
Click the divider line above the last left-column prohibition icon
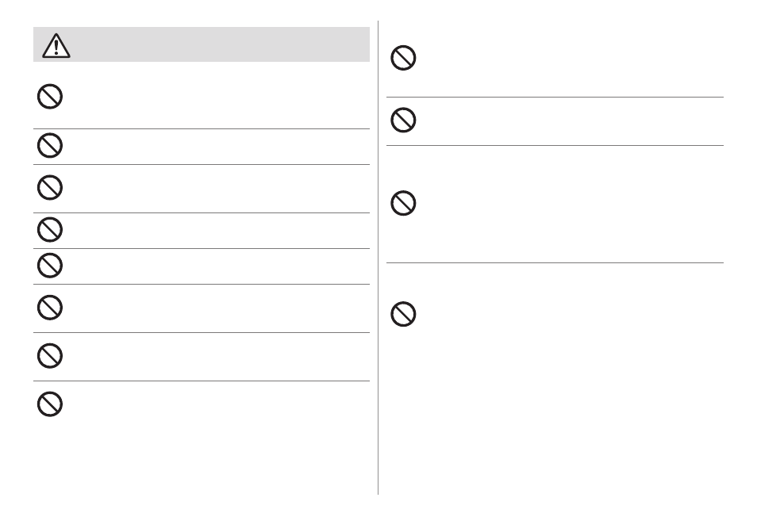pyautogui.click(x=202, y=381)
